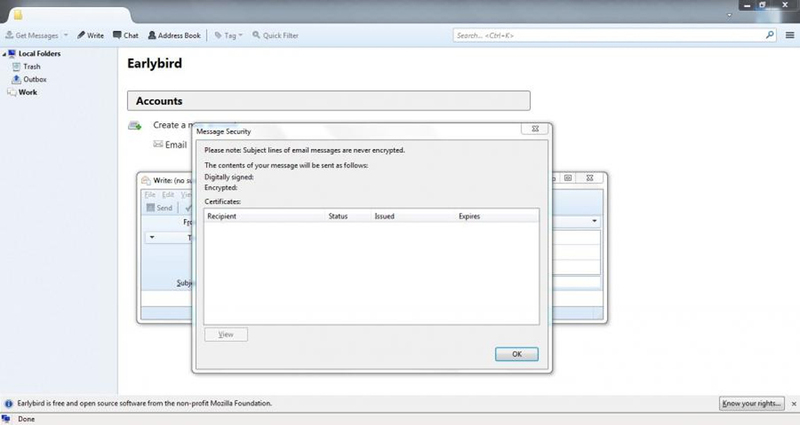Open recipient type dropdown in Write window
Image resolution: width=800 pixels, height=425 pixels.
pos(152,237)
